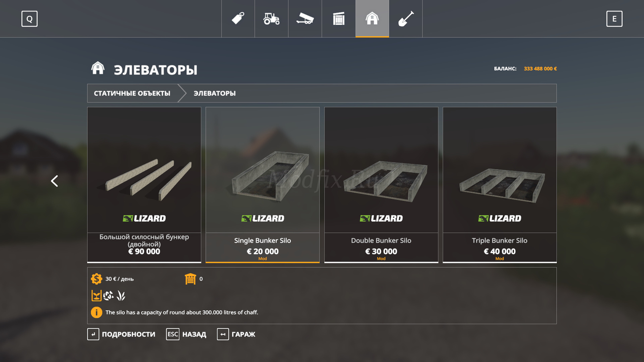Select the Single Bunker Silo card
644x362 pixels.
263,185
